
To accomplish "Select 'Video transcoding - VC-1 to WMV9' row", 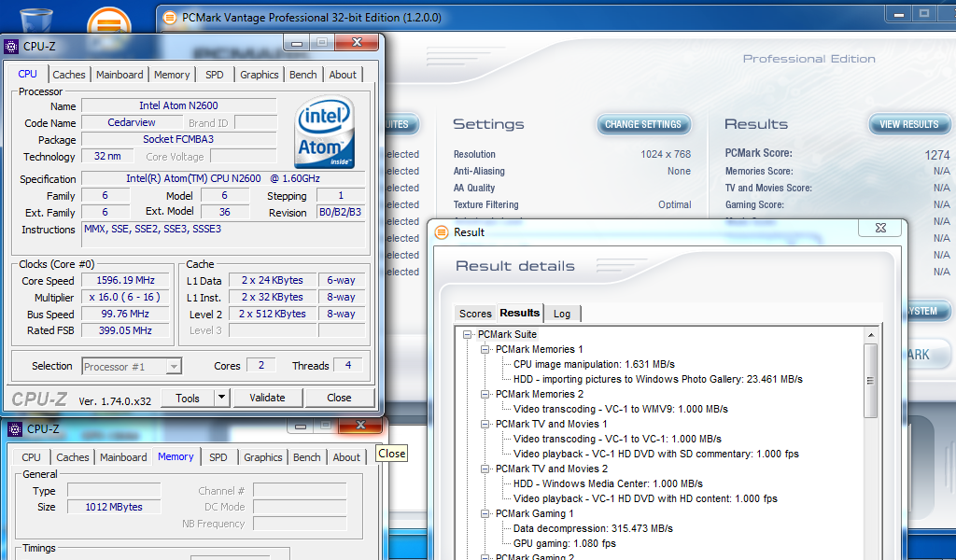I will coord(621,409).
